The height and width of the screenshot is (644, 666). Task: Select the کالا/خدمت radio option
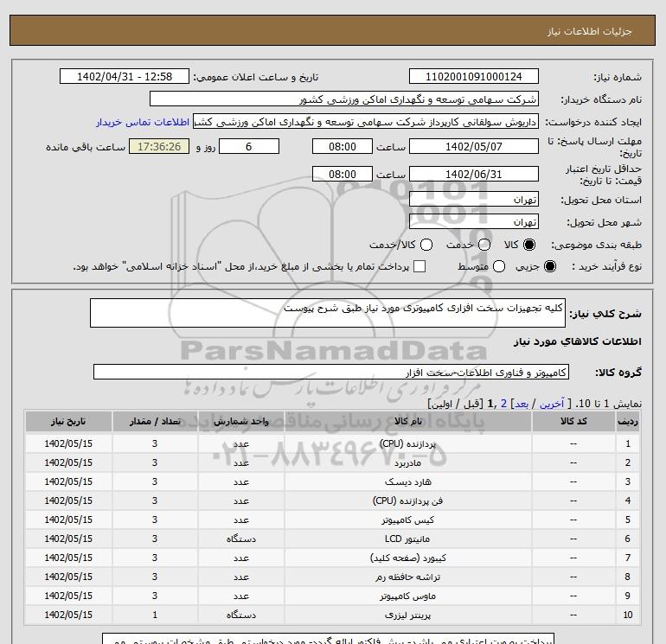[x=426, y=245]
